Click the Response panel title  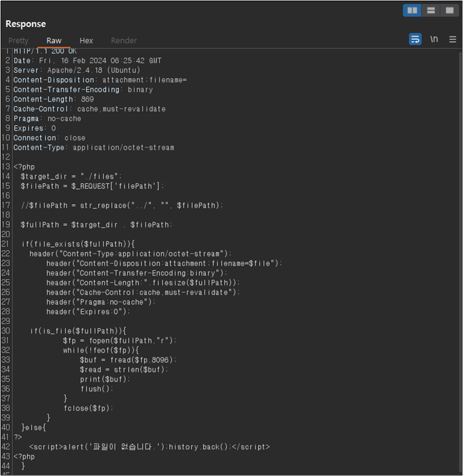click(25, 24)
